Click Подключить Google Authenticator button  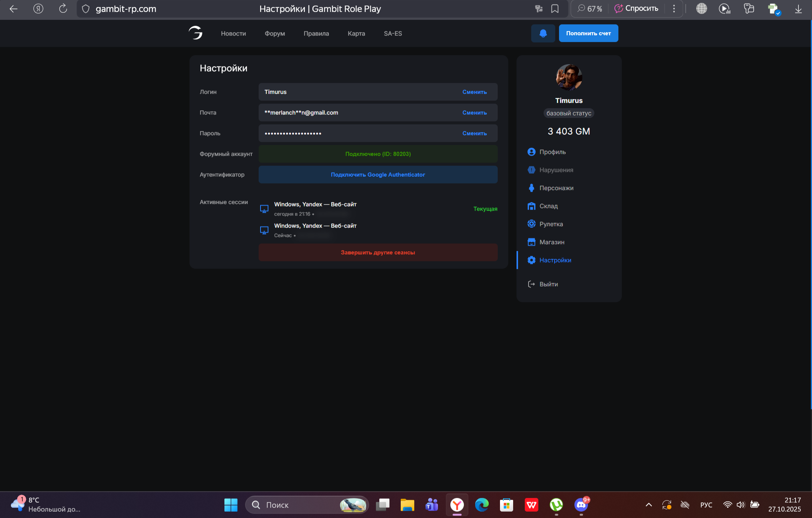pyautogui.click(x=378, y=175)
